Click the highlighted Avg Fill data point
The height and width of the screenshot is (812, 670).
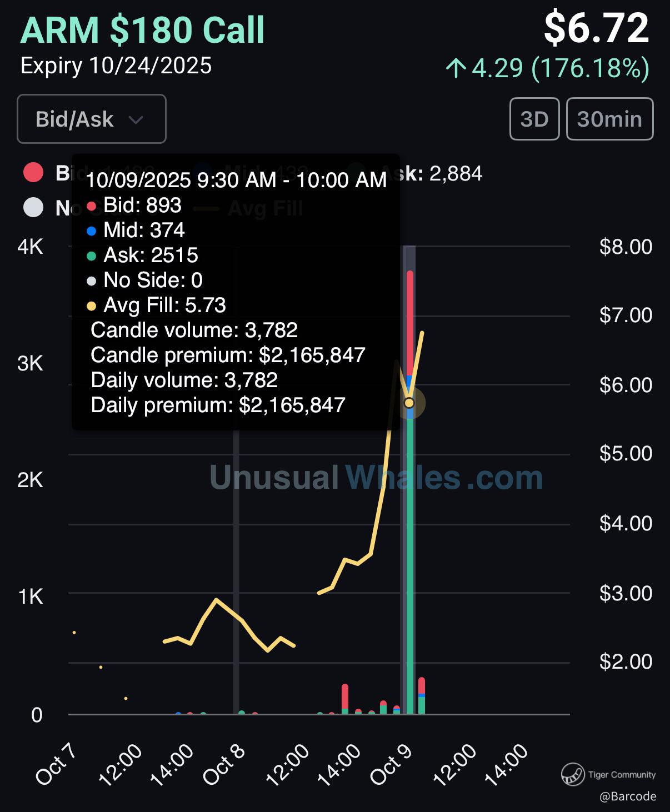tap(409, 403)
